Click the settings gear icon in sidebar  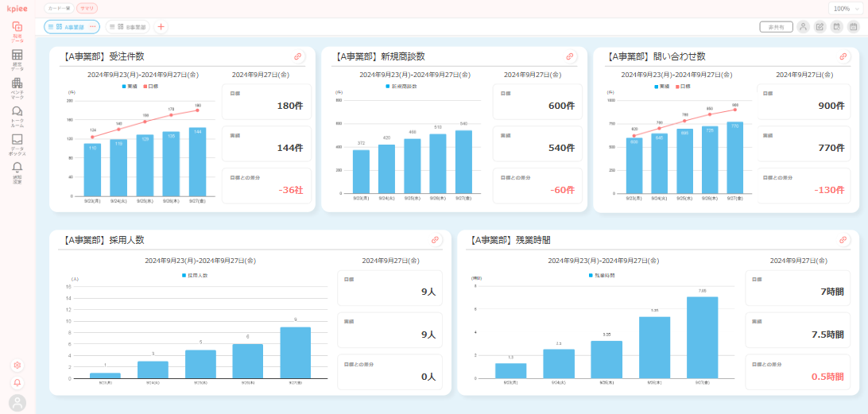[17, 365]
